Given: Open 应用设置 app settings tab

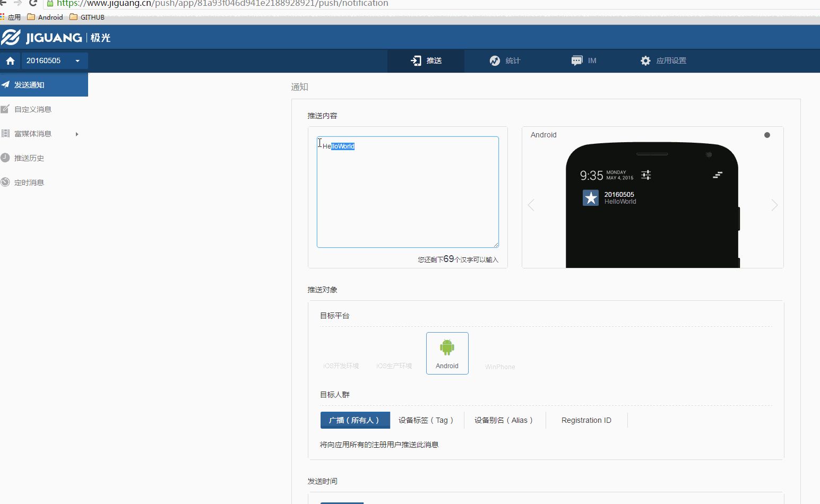Looking at the screenshot, I should tap(663, 61).
